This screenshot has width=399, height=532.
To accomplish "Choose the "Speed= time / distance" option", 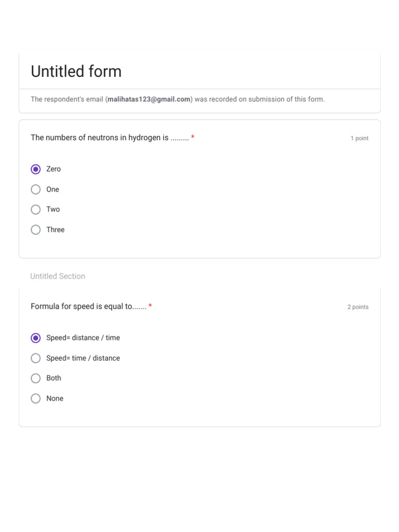I will click(x=36, y=358).
